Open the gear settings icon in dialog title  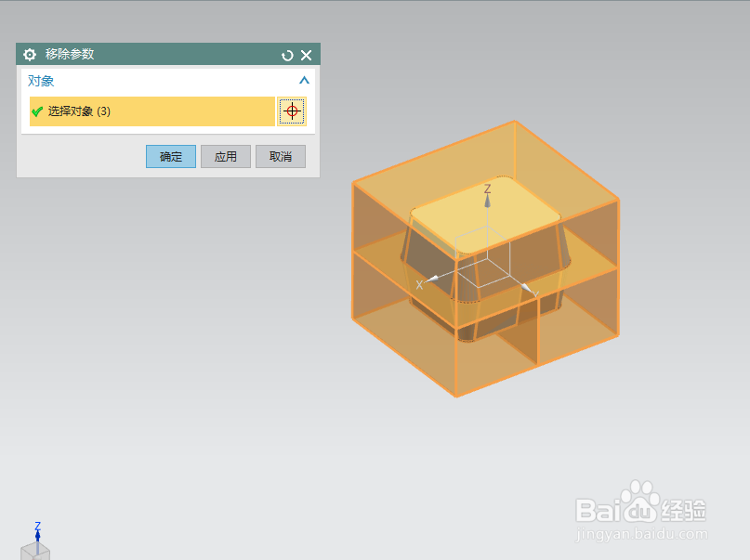[x=30, y=55]
